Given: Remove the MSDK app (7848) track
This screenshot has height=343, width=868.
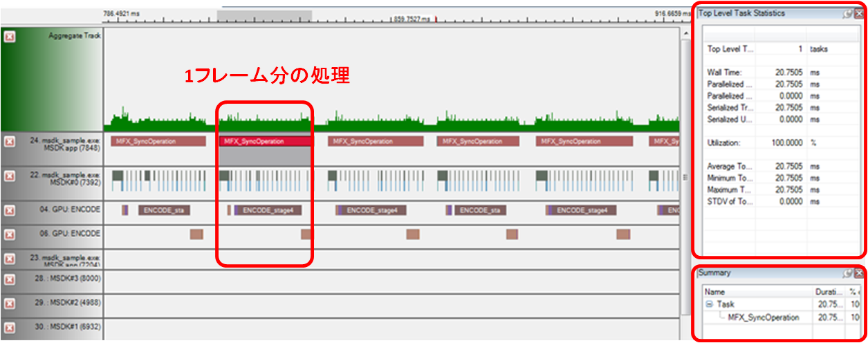Looking at the screenshot, I should tap(10, 141).
